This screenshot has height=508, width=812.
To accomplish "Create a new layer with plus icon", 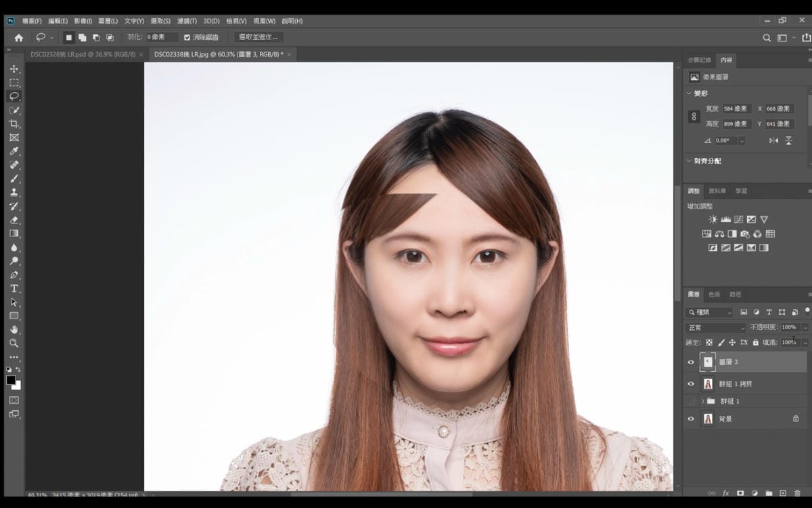I will point(783,493).
